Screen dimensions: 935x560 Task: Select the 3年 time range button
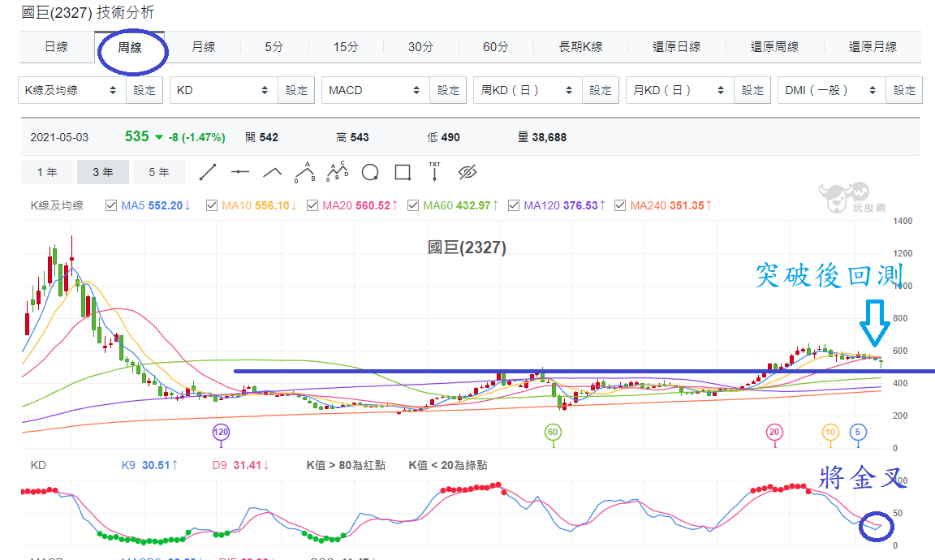[x=102, y=172]
